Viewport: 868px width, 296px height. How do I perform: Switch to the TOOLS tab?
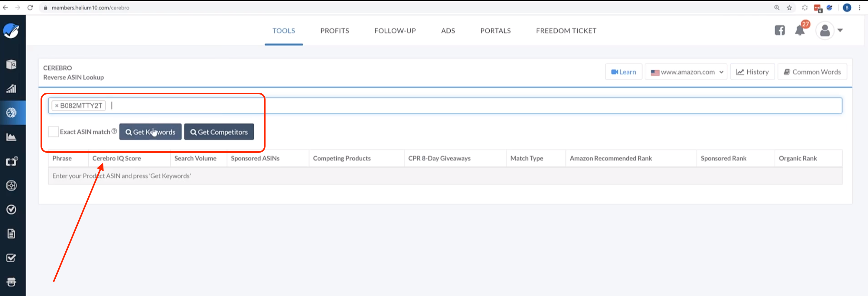(x=283, y=31)
